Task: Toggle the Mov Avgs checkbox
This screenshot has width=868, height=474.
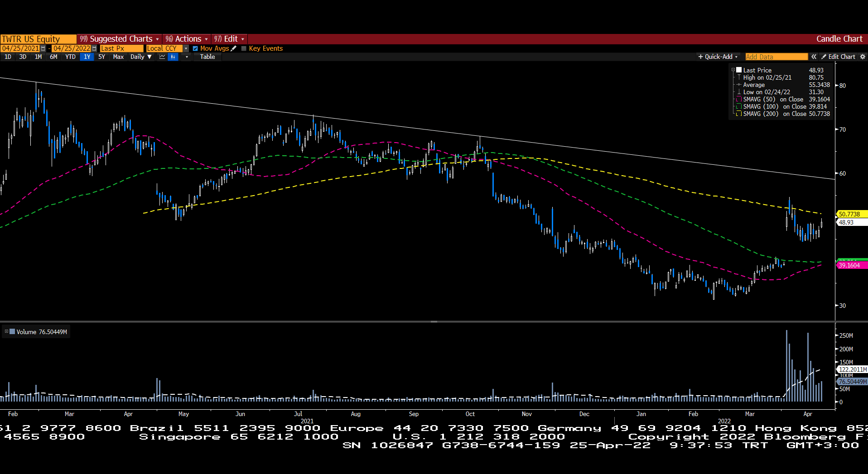Action: (x=195, y=48)
